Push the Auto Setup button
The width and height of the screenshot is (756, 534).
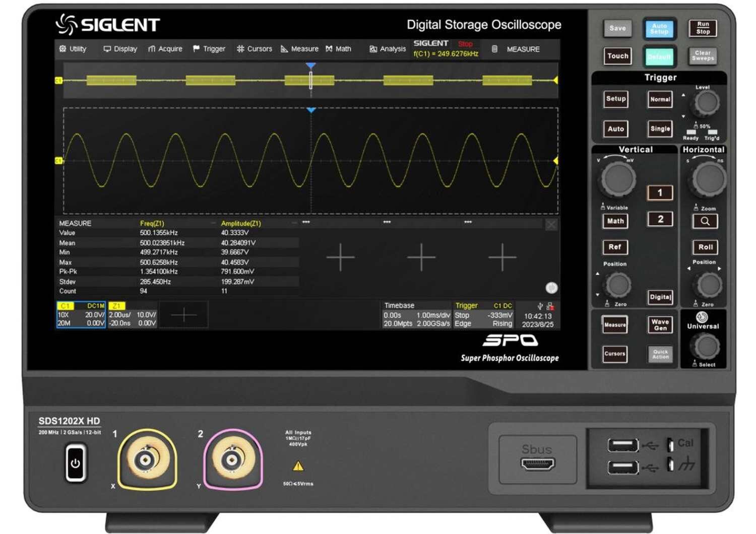click(659, 29)
